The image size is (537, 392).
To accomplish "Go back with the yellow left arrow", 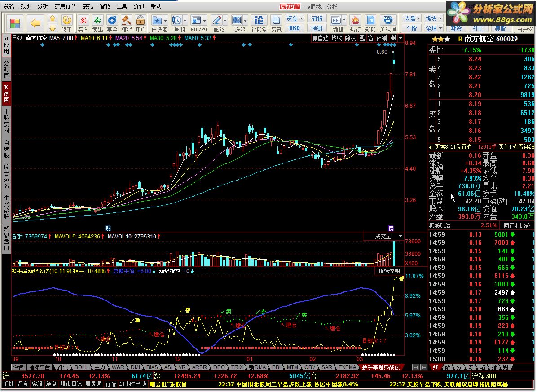I will (x=35, y=23).
